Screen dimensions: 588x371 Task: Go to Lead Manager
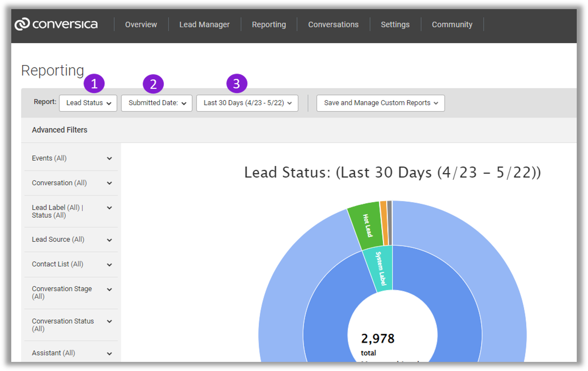pos(204,24)
